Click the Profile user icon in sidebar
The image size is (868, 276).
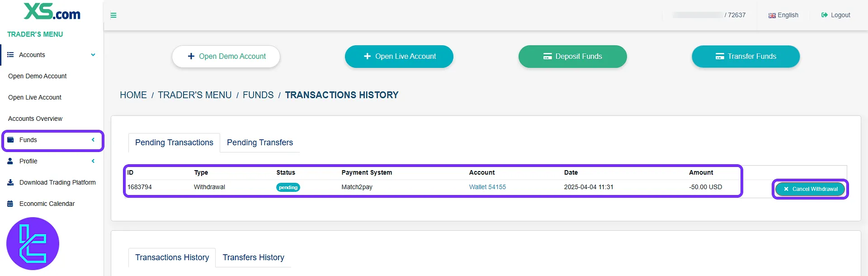click(10, 161)
